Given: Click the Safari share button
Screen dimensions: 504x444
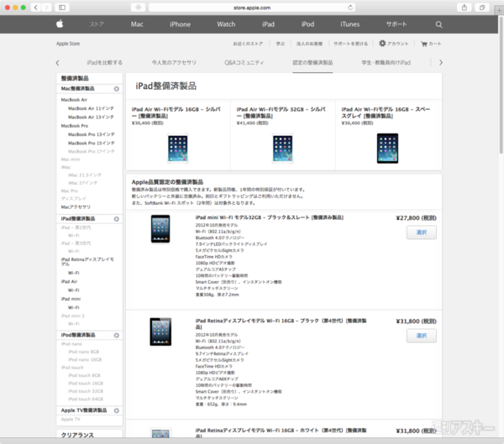Looking at the screenshot, I should click(x=465, y=8).
